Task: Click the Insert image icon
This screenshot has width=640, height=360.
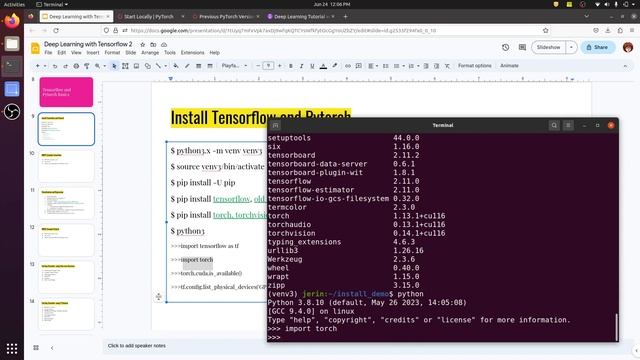Action: pos(136,66)
